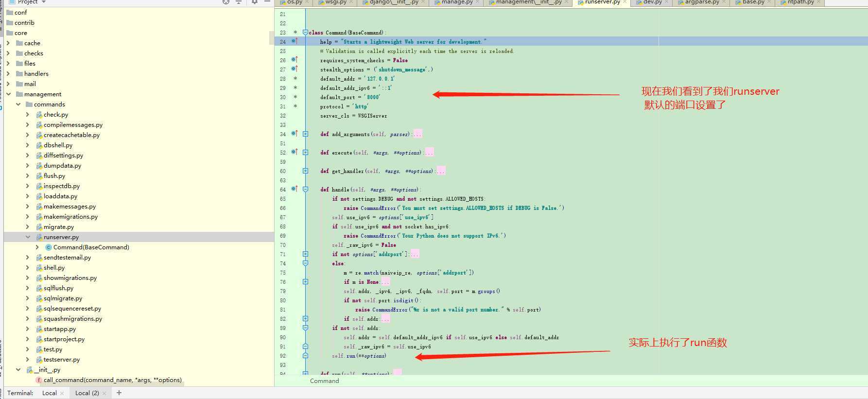The image size is (868, 399).
Task: Click line number 30 in gutter
Action: [x=283, y=97]
